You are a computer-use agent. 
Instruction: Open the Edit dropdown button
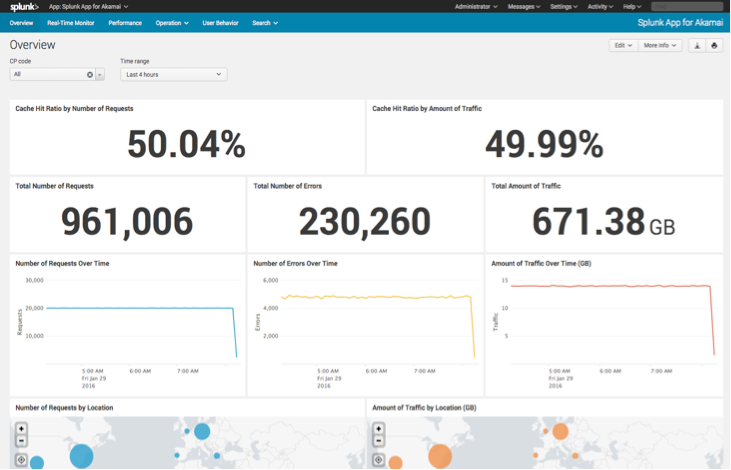click(x=623, y=46)
